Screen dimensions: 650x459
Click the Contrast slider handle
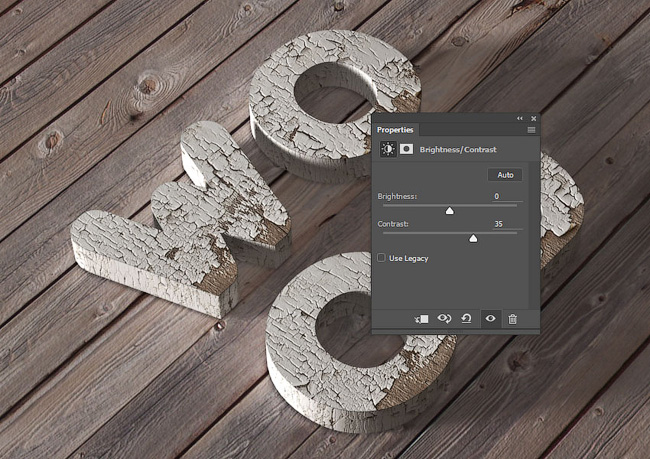point(473,238)
